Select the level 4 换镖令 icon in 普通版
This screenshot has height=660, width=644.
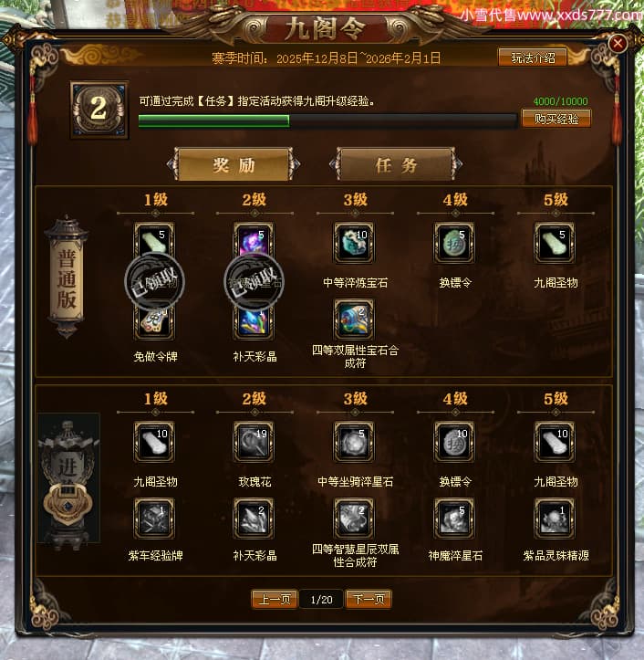(454, 243)
